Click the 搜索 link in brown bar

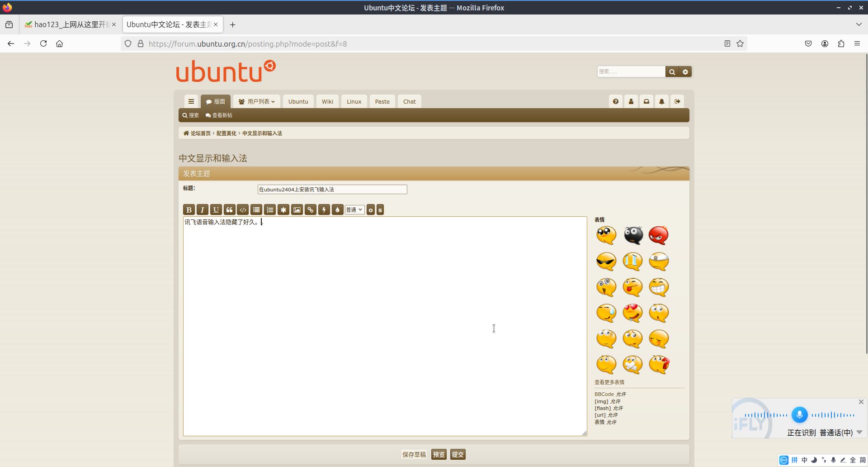coord(191,115)
